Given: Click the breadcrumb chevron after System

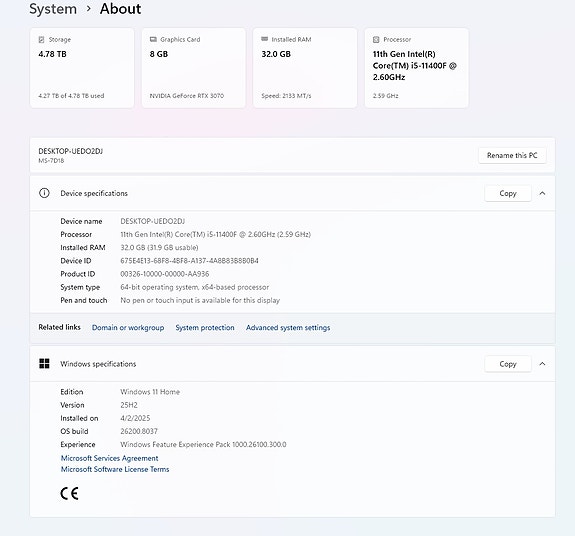Looking at the screenshot, I should click(x=88, y=8).
